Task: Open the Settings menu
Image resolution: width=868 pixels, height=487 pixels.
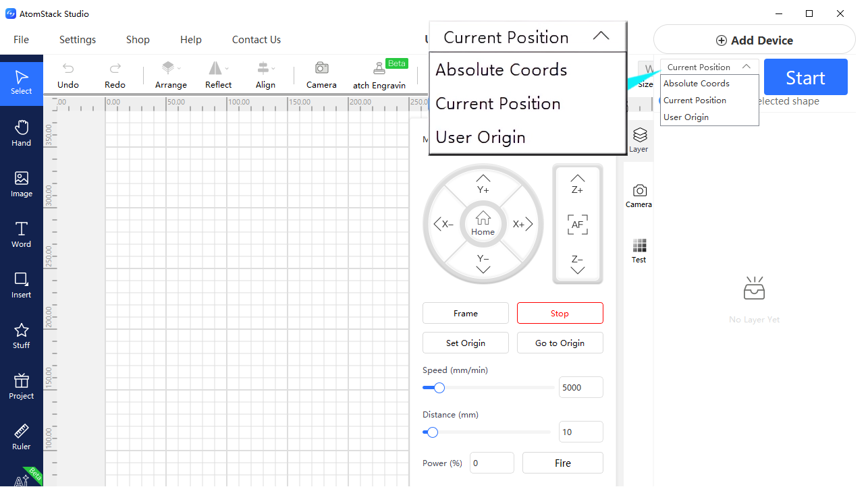Action: (78, 40)
